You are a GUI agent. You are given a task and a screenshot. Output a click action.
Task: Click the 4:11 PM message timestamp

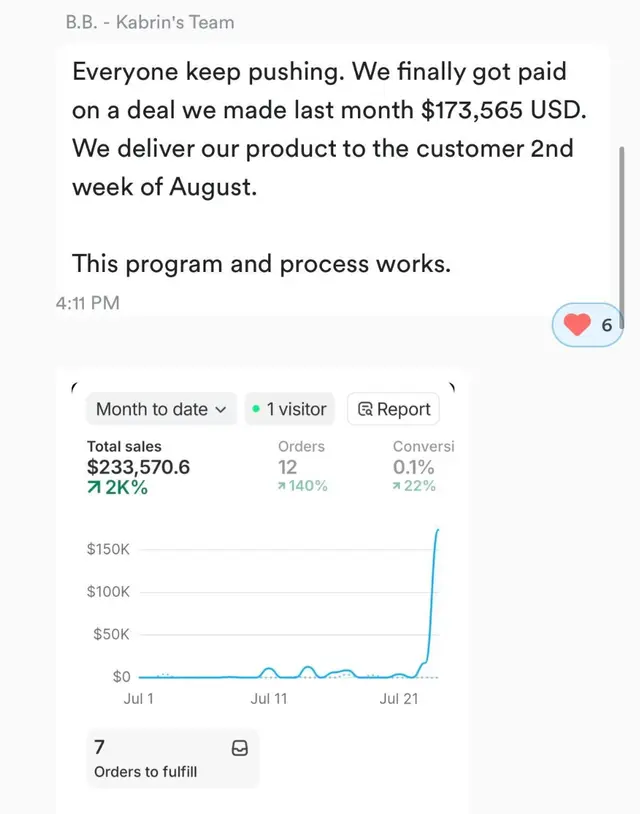(x=88, y=301)
